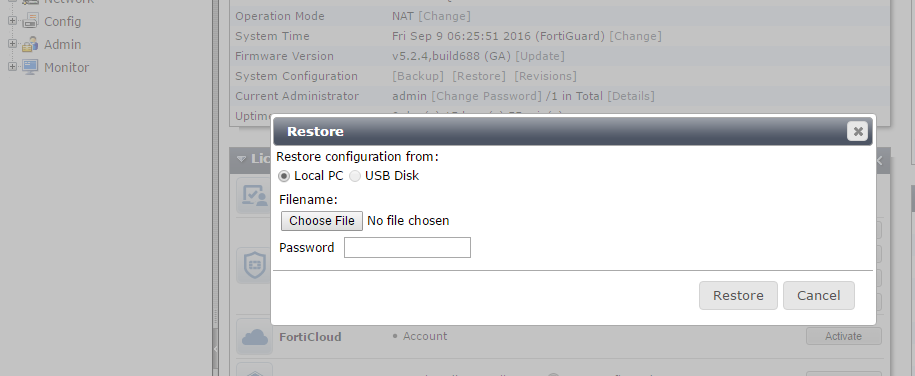The image size is (915, 376).
Task: Click the Restore button in dialog
Action: coord(738,295)
